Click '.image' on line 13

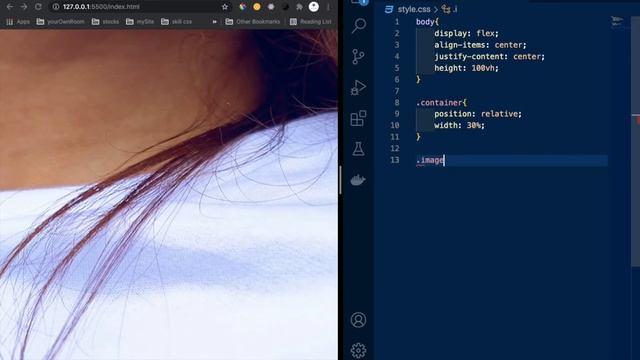[430, 160]
